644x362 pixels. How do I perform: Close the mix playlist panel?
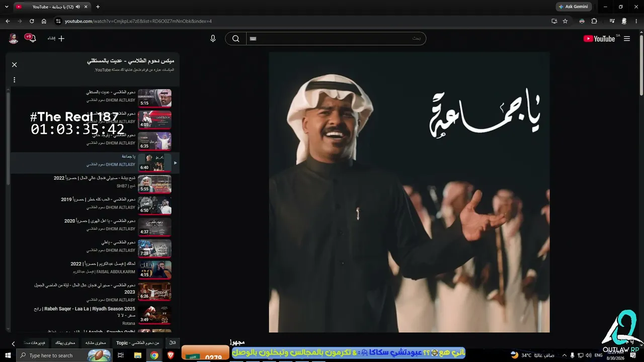(x=15, y=65)
